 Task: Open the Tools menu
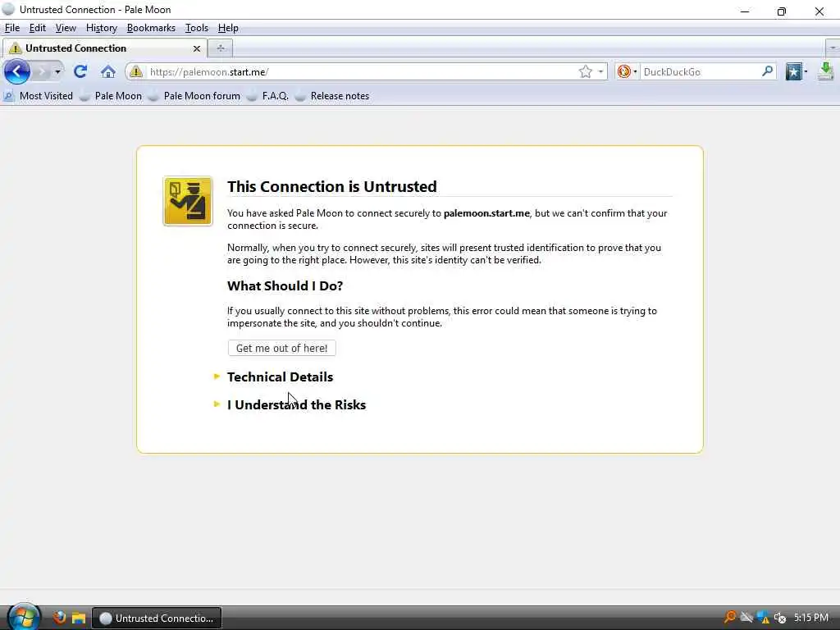coord(196,28)
